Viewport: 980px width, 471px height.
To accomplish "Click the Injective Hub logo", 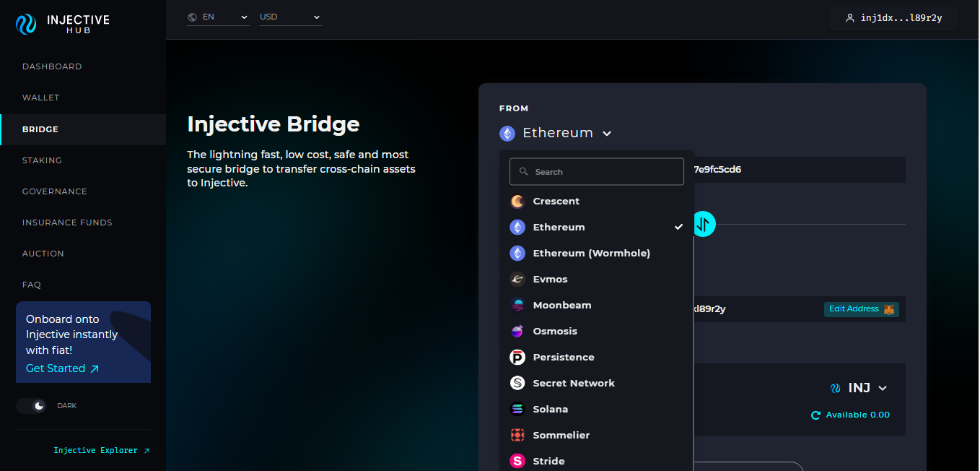I will pos(63,25).
